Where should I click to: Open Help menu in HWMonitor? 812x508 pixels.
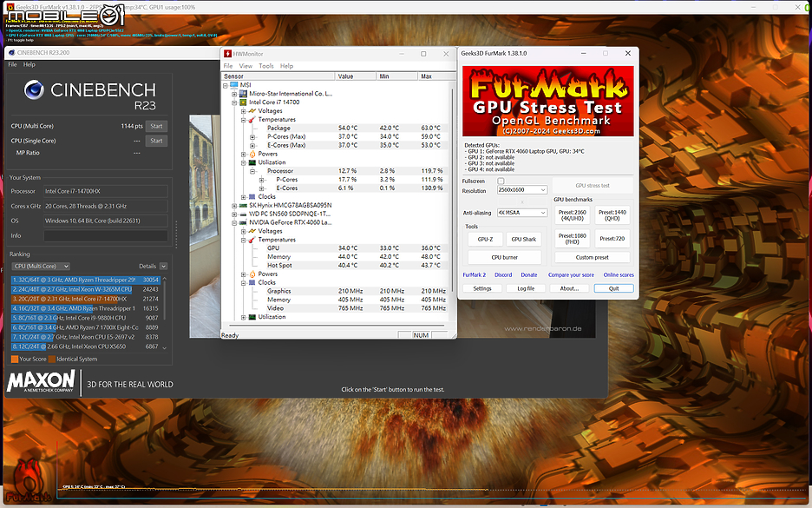tap(286, 66)
